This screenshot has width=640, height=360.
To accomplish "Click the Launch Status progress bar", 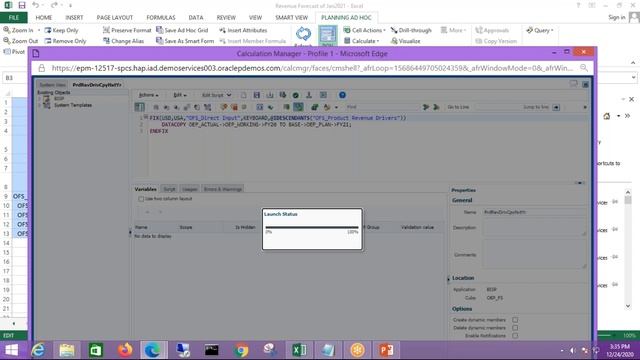I will click(312, 227).
